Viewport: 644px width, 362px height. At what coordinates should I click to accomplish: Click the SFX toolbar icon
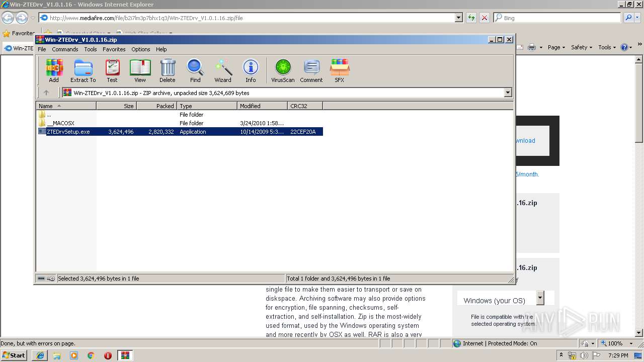point(340,71)
